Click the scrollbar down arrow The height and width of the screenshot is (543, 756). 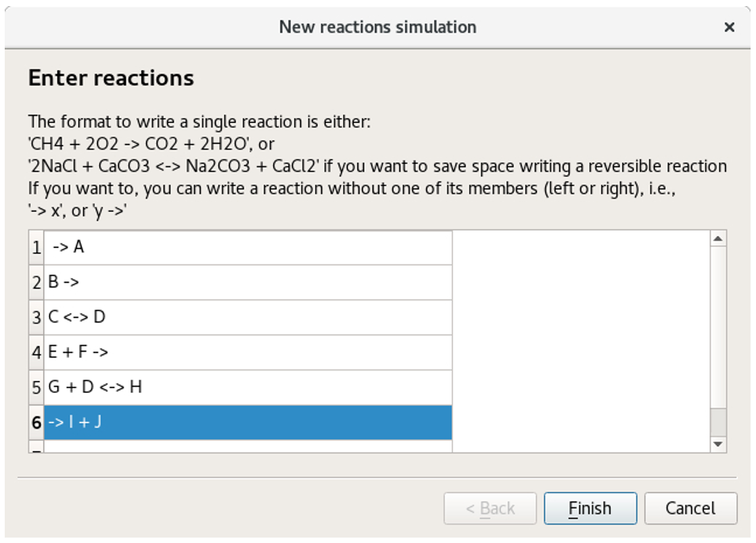coord(717,444)
